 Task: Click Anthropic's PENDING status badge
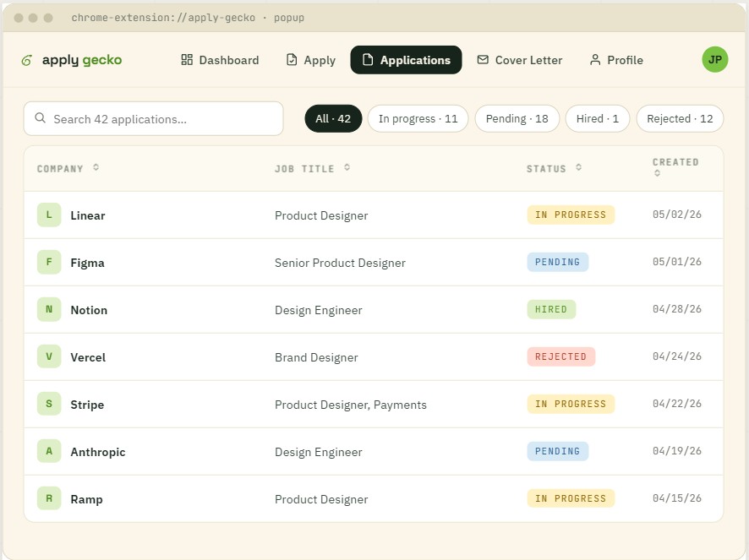(x=557, y=451)
